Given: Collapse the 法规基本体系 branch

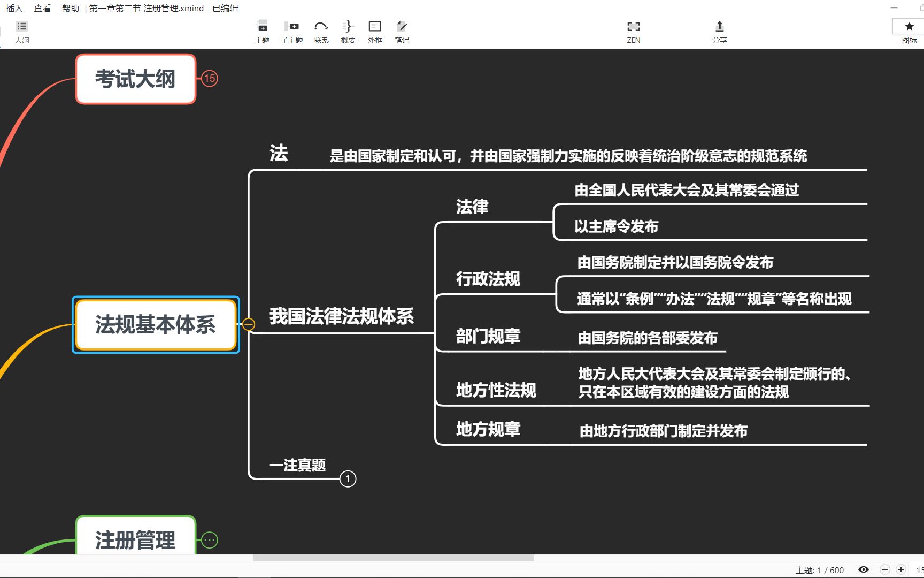Looking at the screenshot, I should [x=249, y=324].
